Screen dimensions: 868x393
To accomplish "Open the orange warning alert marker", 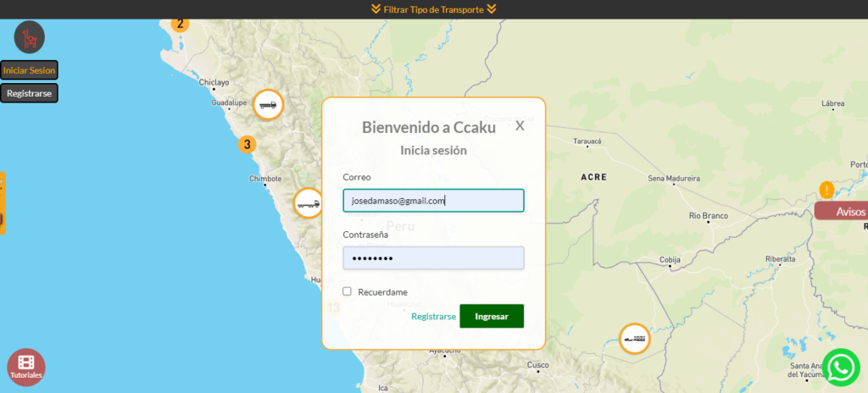I will 826,190.
